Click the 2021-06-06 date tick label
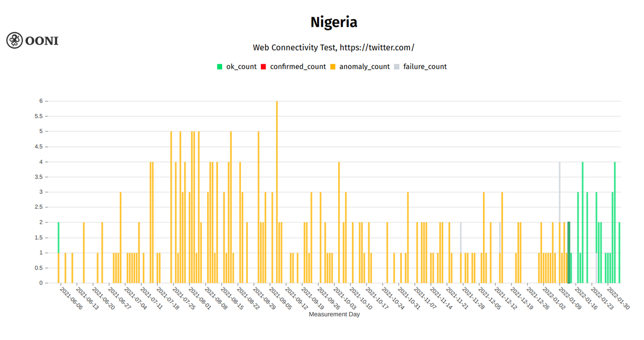Image resolution: width=644 pixels, height=340 pixels. coord(71,298)
